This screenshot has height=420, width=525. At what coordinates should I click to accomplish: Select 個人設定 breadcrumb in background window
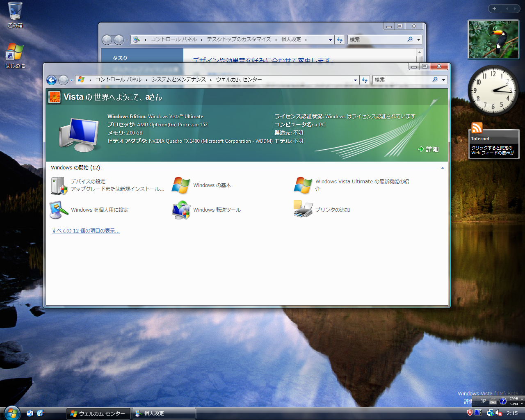pos(291,39)
